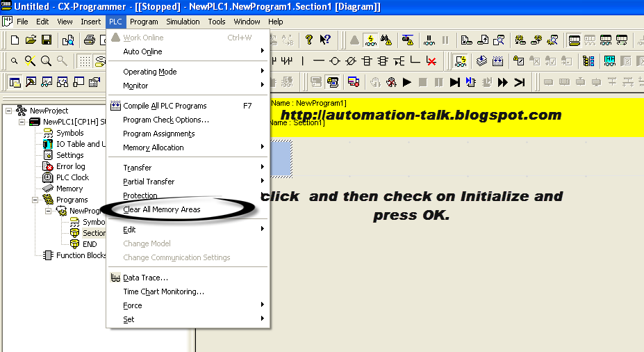
Task: Toggle the Project Workspace window icon
Action: point(15,82)
